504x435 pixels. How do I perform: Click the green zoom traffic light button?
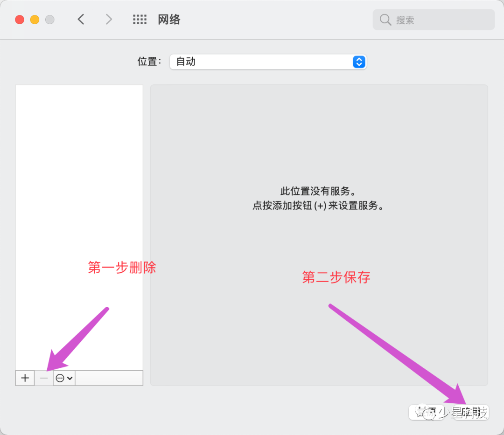[49, 20]
